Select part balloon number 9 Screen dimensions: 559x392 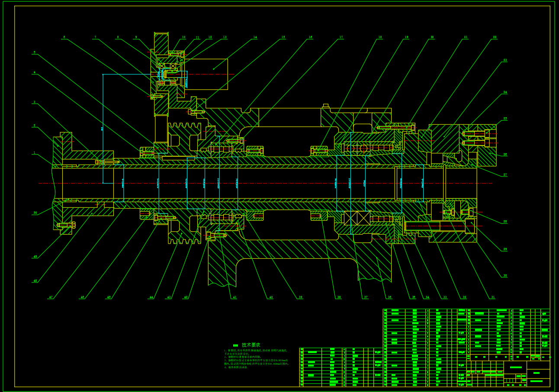[136, 37]
